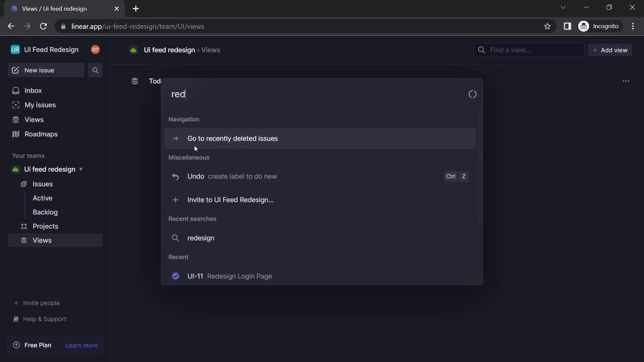Click the Add view button top-right
The image size is (644, 362).
[610, 50]
